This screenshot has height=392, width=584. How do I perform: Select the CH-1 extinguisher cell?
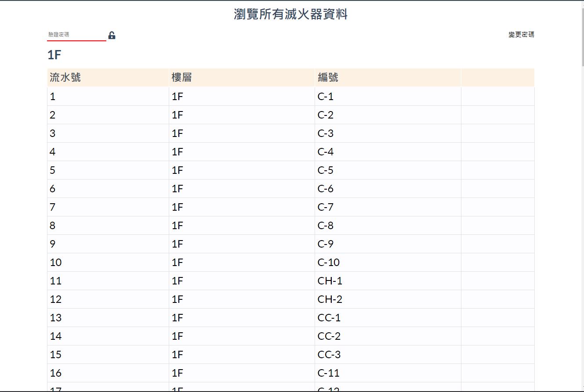(x=330, y=281)
